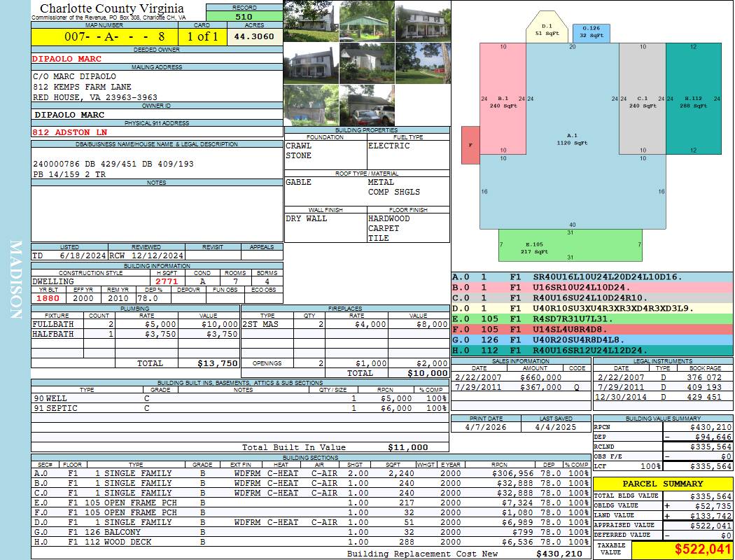Click the plumbing total $13,750
The width and height of the screenshot is (735, 560).
[x=218, y=363]
